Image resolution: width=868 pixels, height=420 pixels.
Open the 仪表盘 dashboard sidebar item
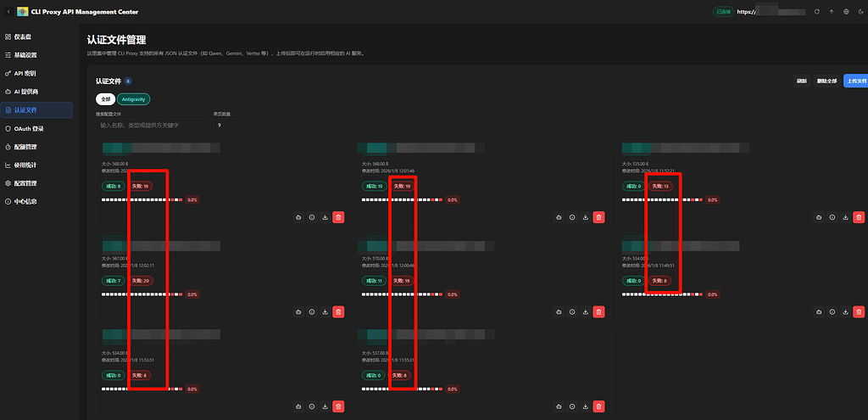(x=36, y=36)
